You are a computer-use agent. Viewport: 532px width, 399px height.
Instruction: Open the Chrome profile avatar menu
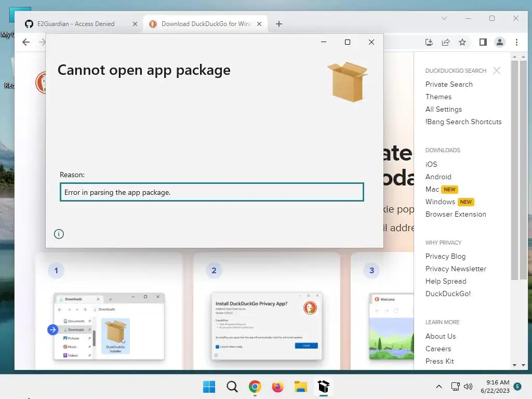click(499, 42)
